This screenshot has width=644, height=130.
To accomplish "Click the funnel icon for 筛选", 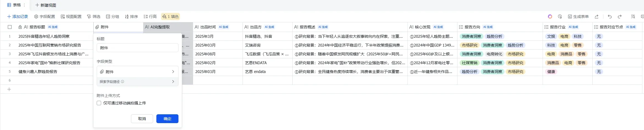I will point(89,17).
